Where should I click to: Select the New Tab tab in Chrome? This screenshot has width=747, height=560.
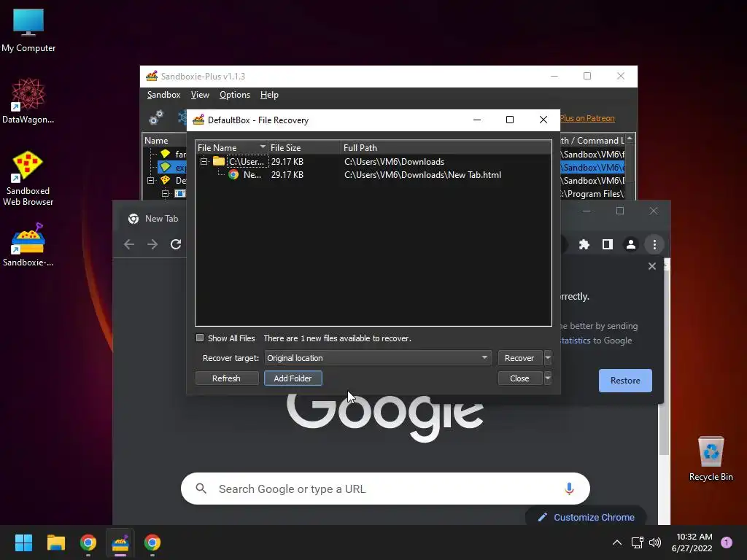[153, 219]
